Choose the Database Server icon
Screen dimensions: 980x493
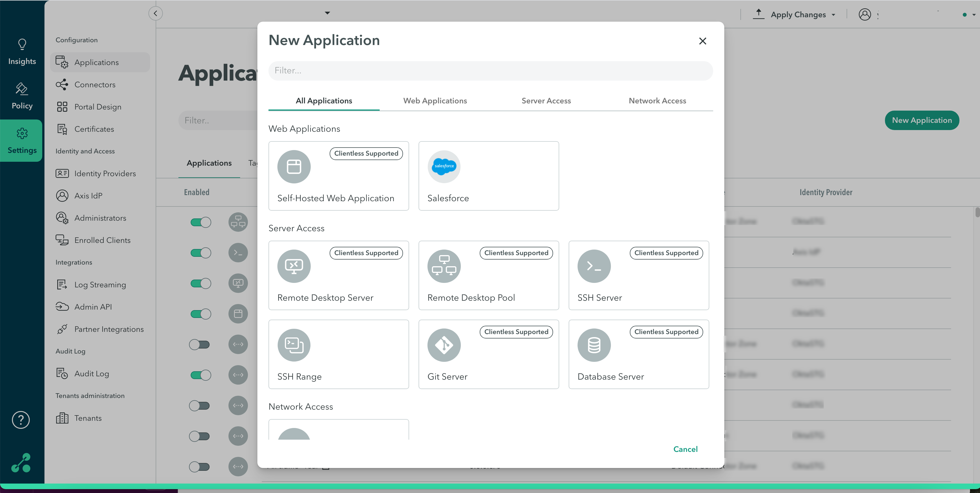tap(594, 345)
